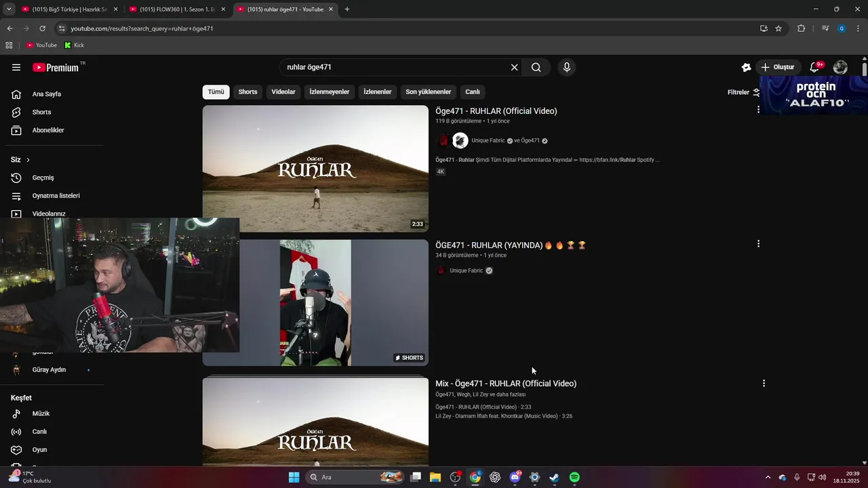
Task: Open more options for Mix Öge471 result
Action: pos(764,383)
